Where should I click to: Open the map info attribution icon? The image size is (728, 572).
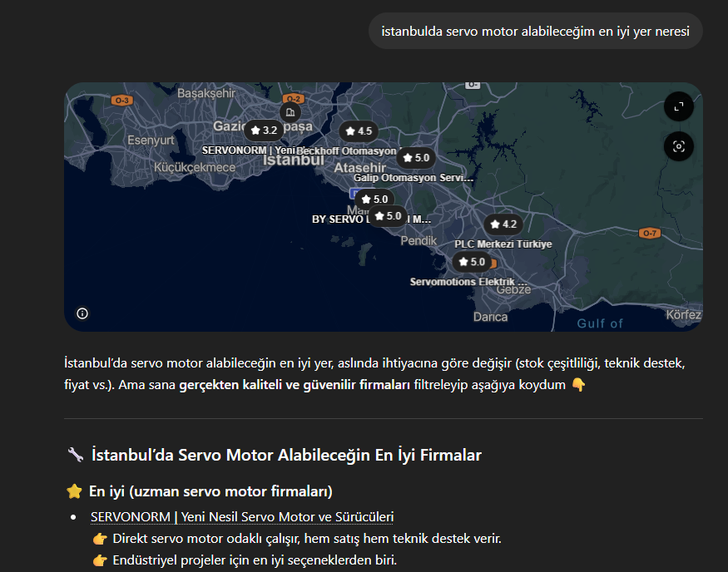[x=82, y=313]
